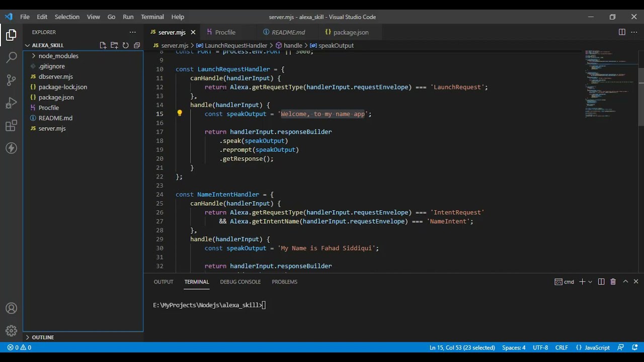The height and width of the screenshot is (362, 644).
Task: Open editor more actions menu
Action: (x=634, y=32)
